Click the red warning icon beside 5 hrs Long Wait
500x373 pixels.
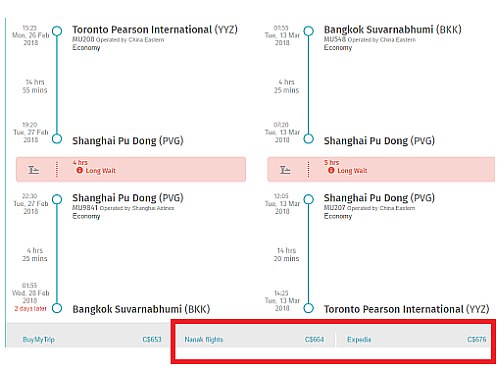click(331, 171)
